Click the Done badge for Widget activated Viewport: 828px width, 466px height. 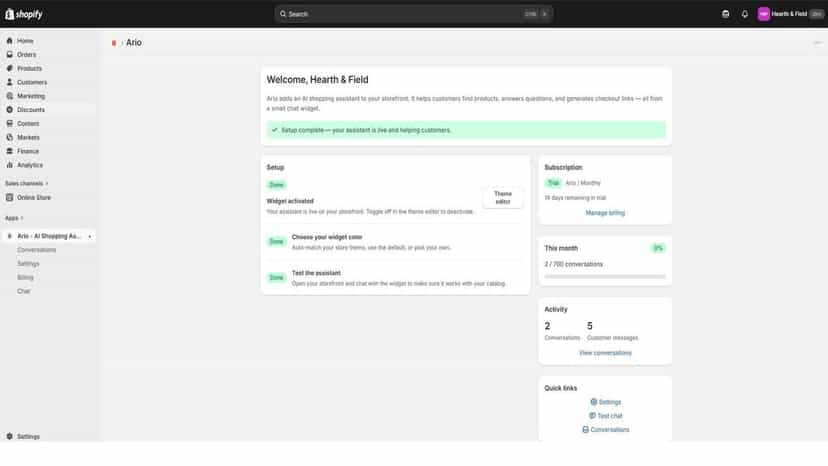tap(277, 184)
